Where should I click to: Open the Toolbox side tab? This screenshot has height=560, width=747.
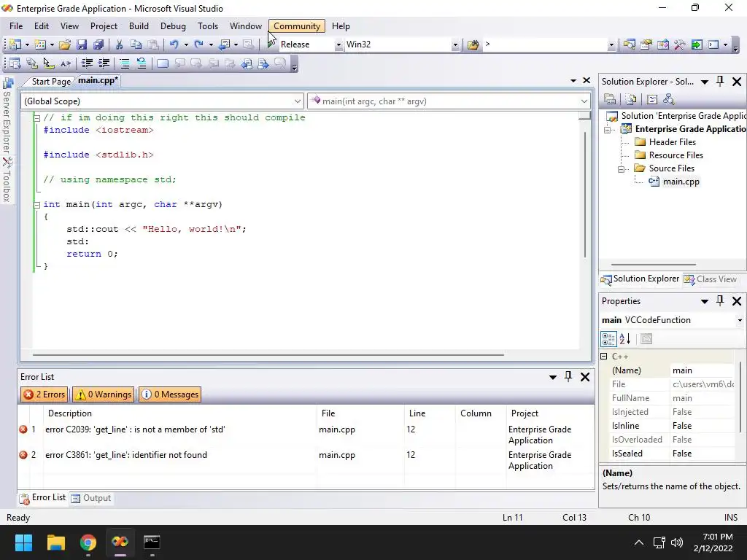click(7, 180)
